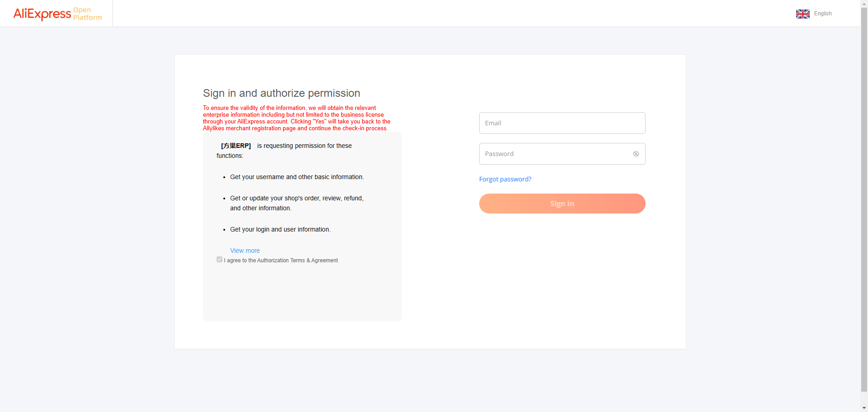Click the orange Open Platform logo text
The image size is (868, 412).
[x=88, y=14]
